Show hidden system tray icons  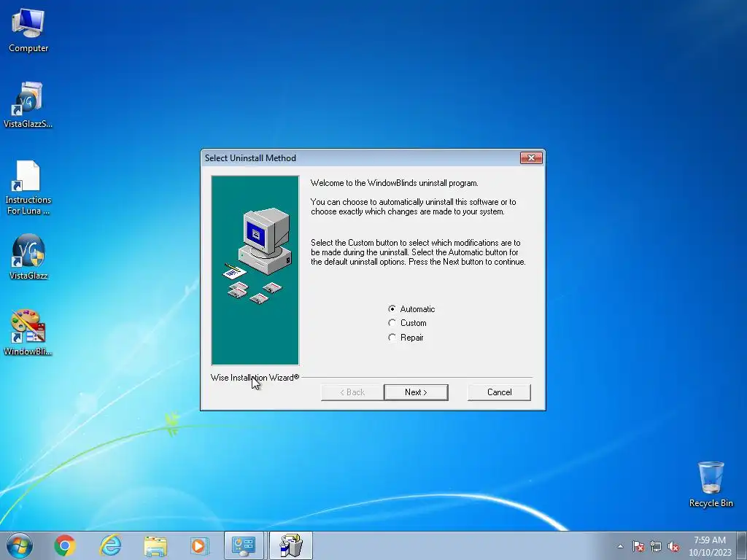coord(620,546)
